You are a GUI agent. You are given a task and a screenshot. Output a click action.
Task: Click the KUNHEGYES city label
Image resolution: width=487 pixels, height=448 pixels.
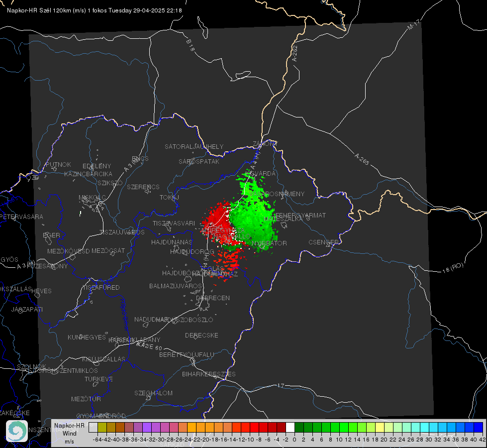[87, 337]
